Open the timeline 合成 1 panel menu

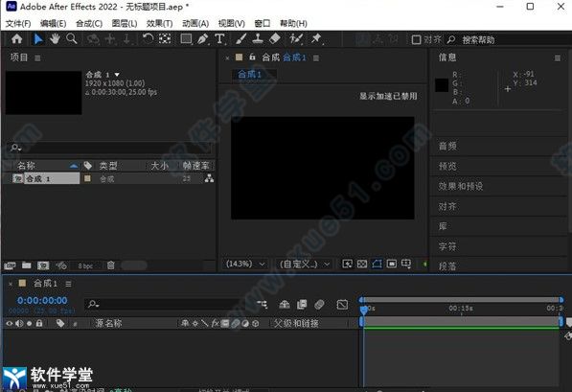pos(68,284)
